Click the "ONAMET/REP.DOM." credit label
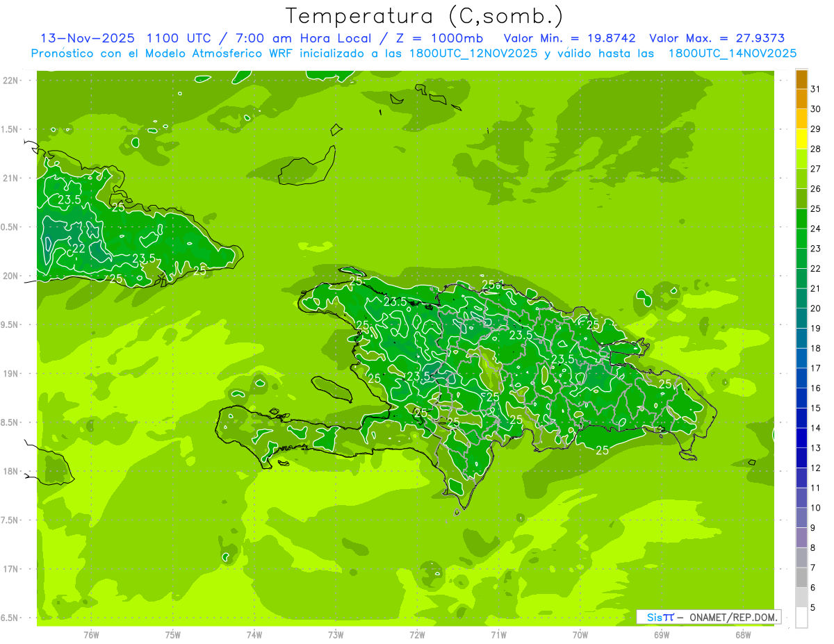 click(735, 617)
